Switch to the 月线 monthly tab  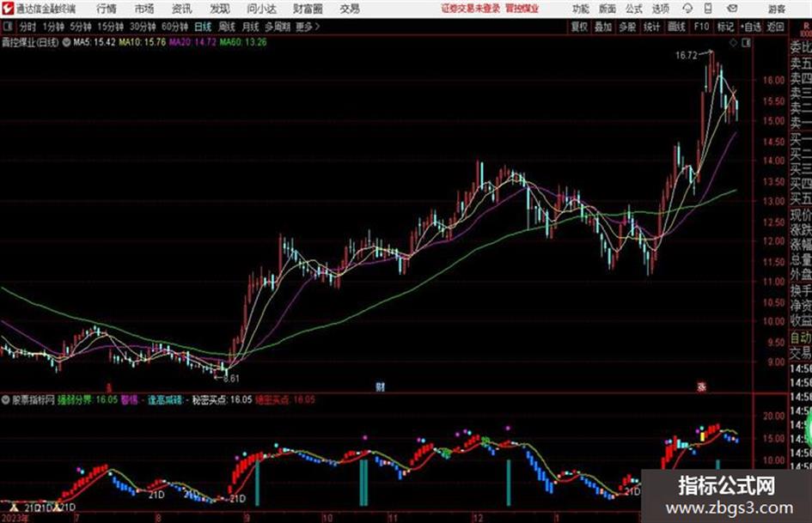pyautogui.click(x=251, y=27)
